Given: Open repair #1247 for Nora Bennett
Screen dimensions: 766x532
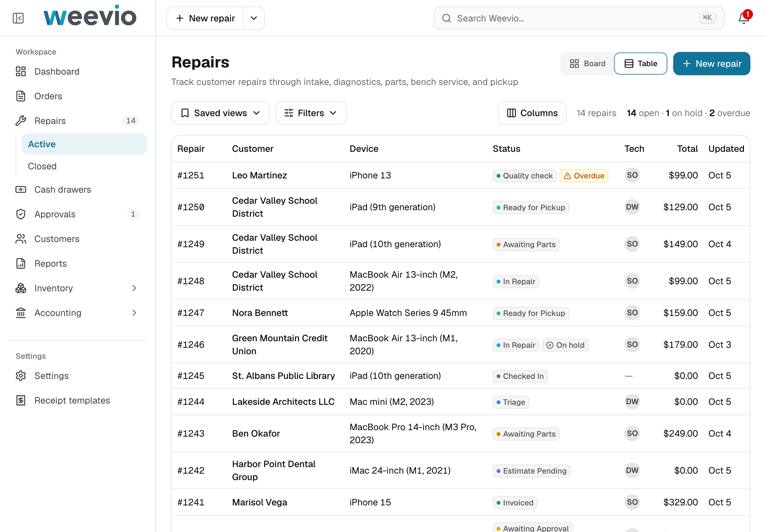Looking at the screenshot, I should 461,313.
